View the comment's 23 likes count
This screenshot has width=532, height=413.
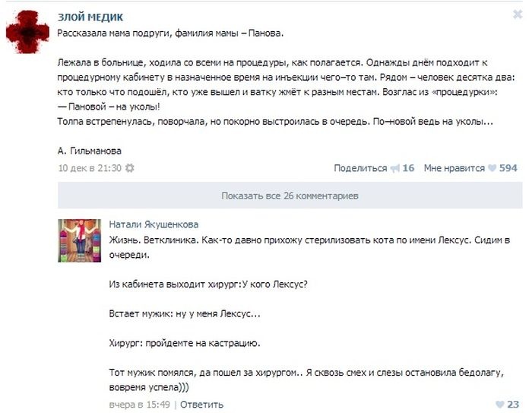point(513,405)
